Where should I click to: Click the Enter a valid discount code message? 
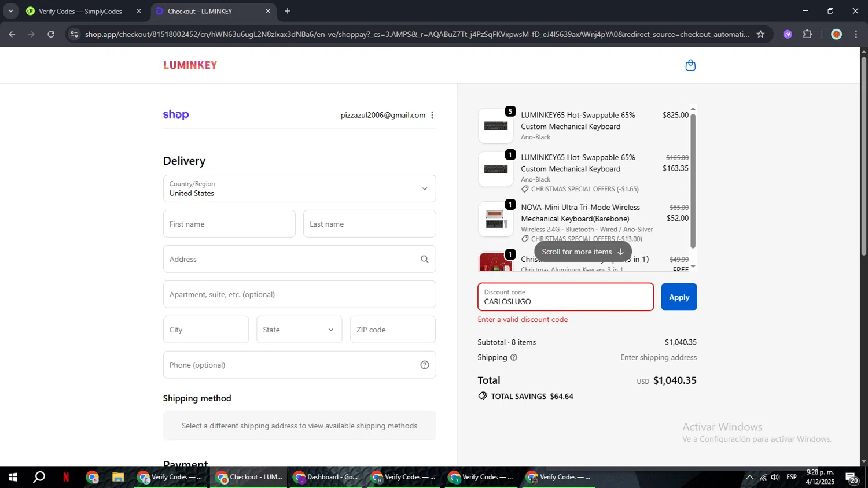tap(523, 320)
